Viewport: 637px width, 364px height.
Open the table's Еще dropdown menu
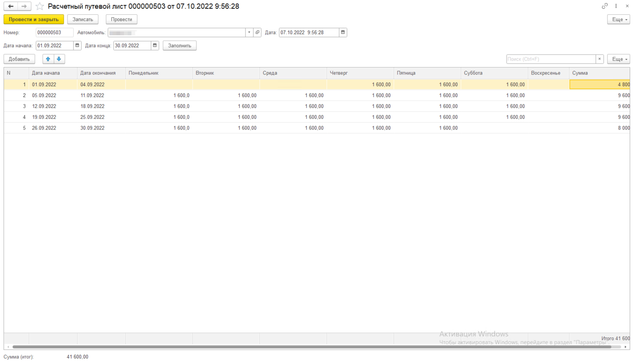coord(618,59)
